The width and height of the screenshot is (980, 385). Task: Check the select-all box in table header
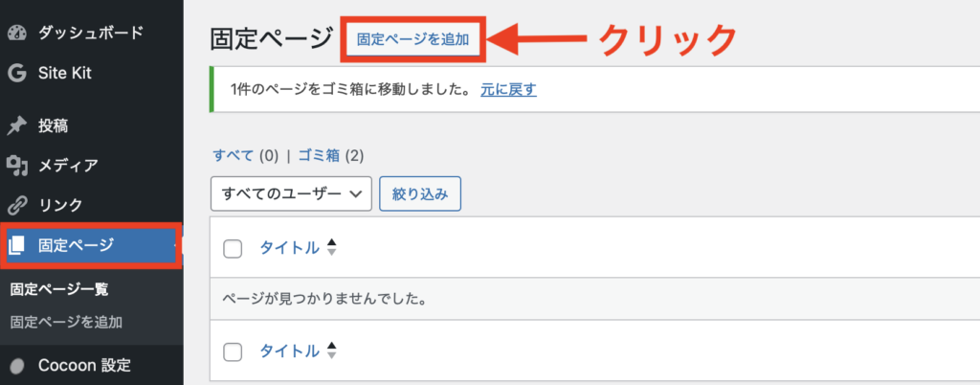[233, 249]
